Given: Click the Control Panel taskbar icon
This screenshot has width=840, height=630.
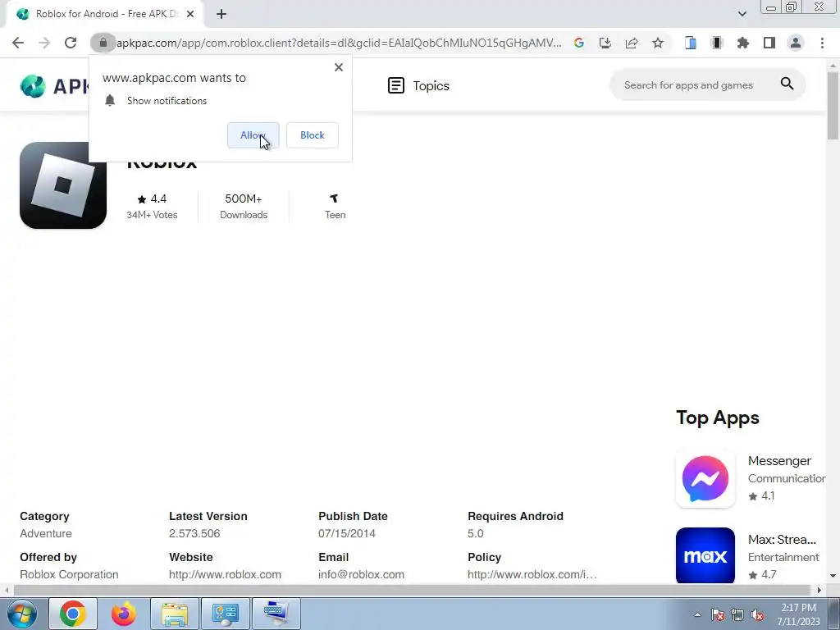Looking at the screenshot, I should [225, 614].
